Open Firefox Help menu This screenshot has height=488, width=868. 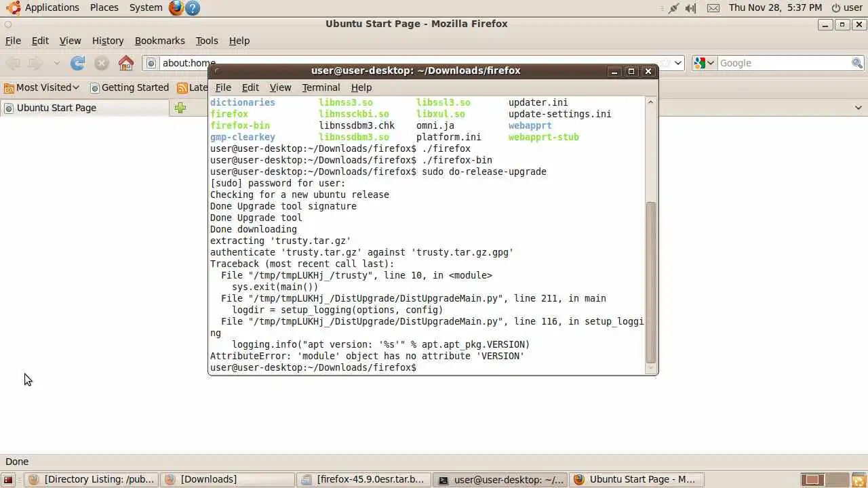click(239, 41)
